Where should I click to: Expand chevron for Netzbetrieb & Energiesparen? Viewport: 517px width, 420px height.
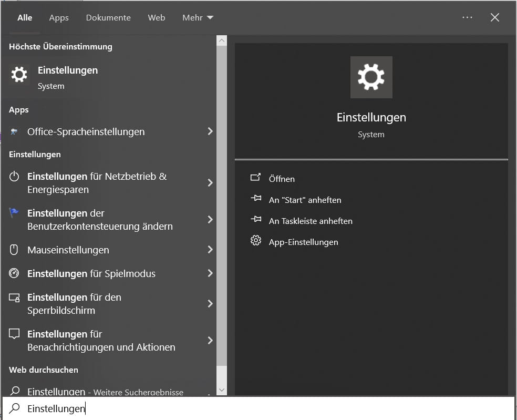click(x=210, y=183)
